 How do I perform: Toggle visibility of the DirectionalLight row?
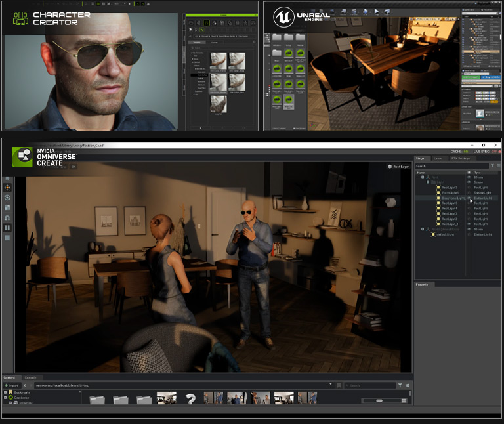point(469,197)
